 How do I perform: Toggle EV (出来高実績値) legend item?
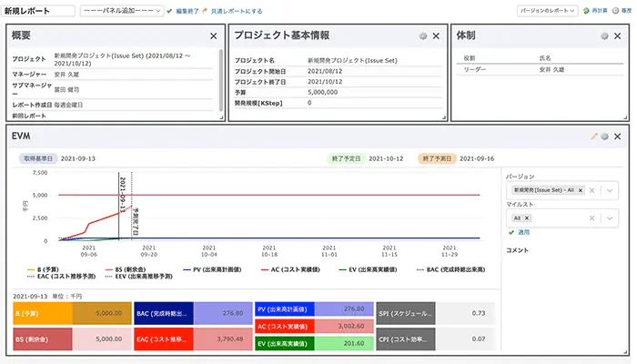pyautogui.click(x=368, y=269)
